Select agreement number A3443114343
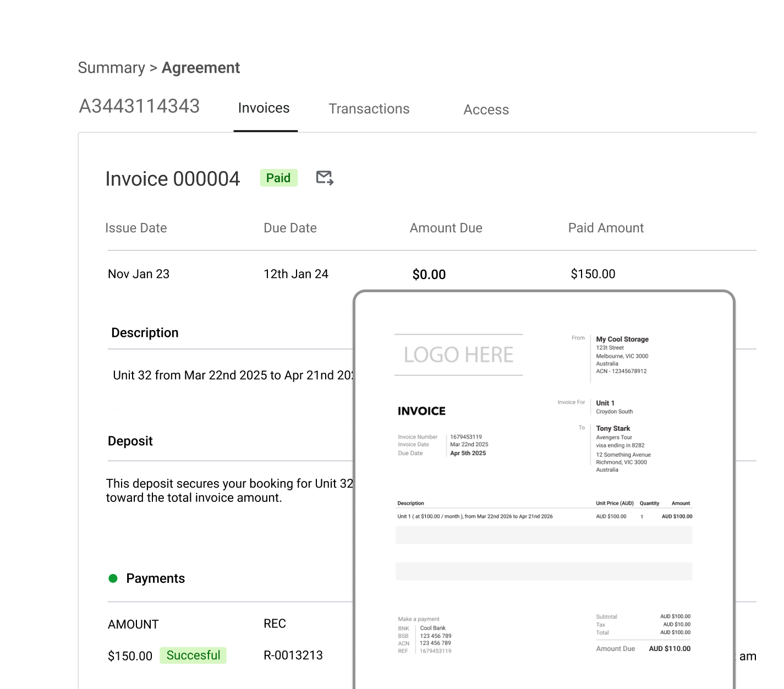784x689 pixels. pos(139,106)
